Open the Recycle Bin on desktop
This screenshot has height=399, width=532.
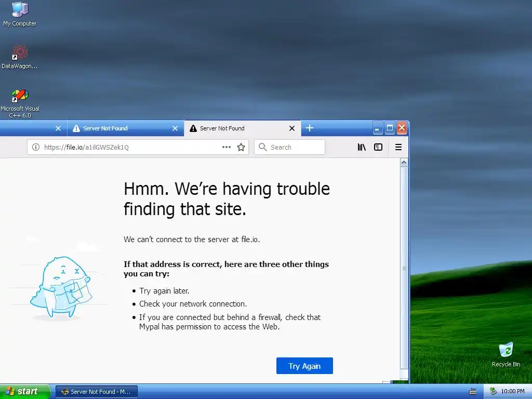(506, 354)
